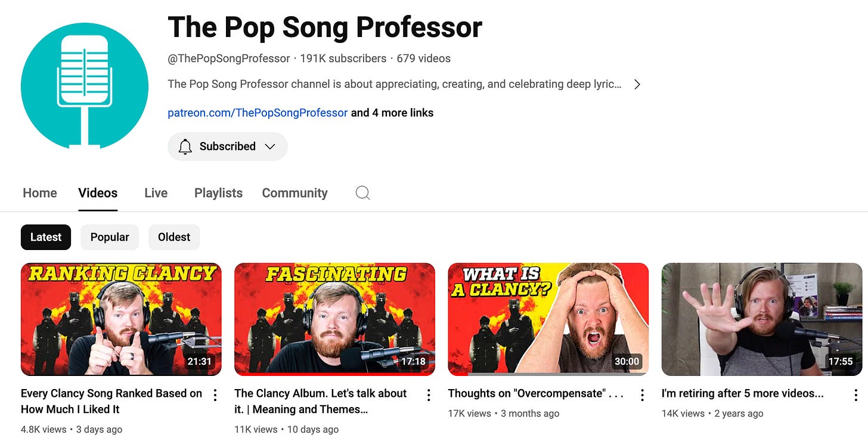Open three-dot menu for Overcompensate video
The width and height of the screenshot is (868, 441).
pyautogui.click(x=642, y=395)
